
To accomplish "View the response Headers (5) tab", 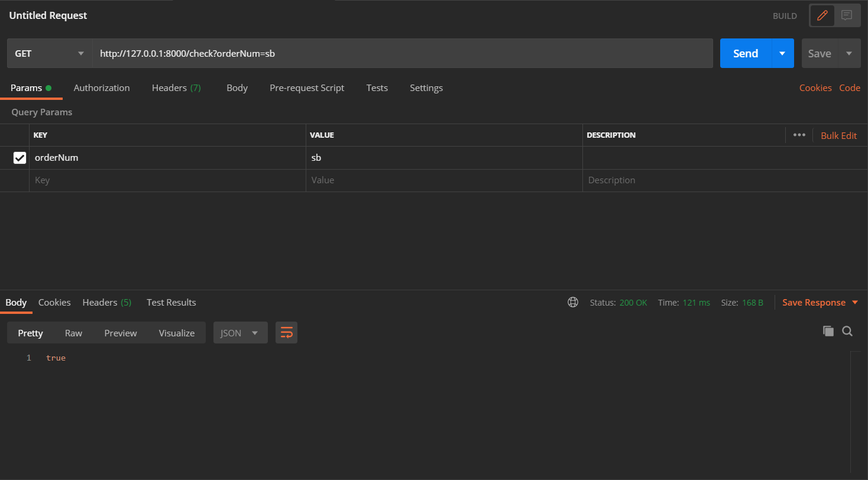I will 107,302.
